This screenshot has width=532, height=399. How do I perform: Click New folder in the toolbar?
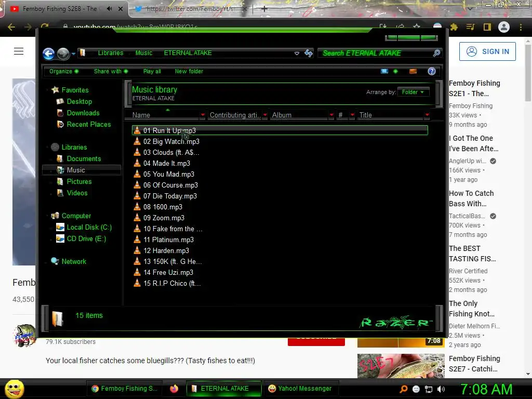[x=189, y=71]
